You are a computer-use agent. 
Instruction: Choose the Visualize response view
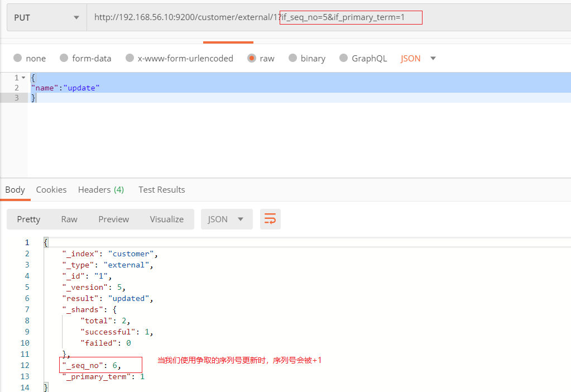click(167, 219)
